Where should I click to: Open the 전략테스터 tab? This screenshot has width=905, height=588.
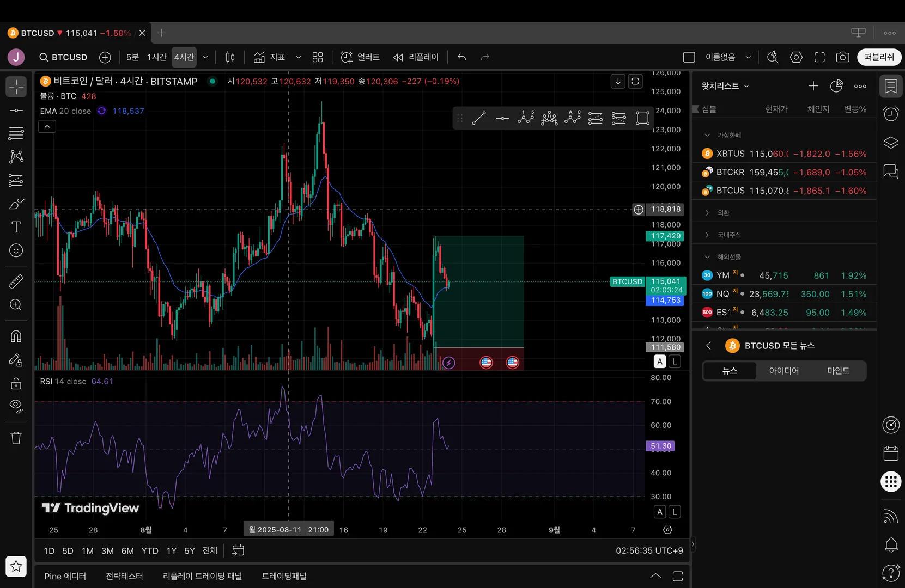(124, 576)
